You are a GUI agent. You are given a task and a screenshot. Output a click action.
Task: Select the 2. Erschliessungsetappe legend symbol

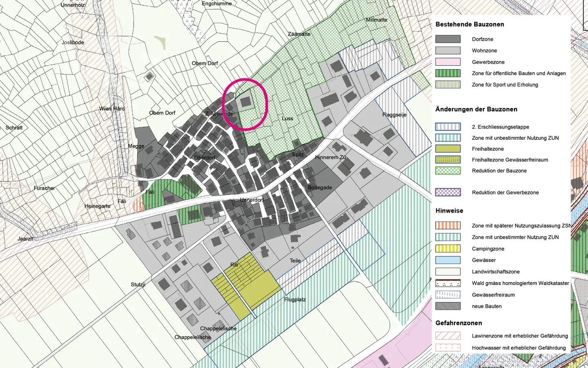(x=448, y=127)
